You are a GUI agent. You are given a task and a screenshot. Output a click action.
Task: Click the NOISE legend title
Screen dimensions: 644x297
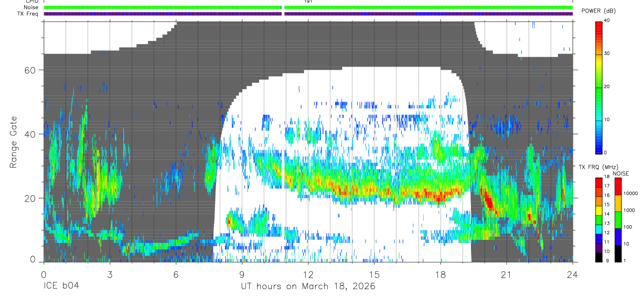[621, 173]
